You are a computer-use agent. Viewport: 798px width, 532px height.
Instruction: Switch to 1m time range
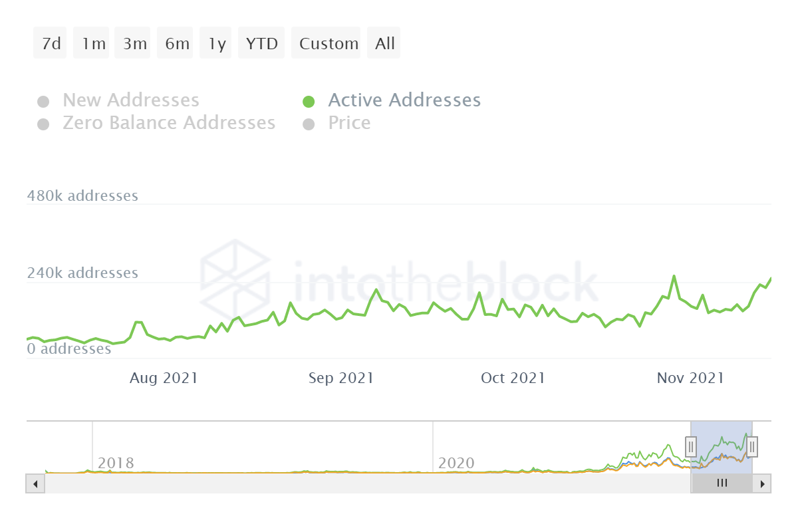click(x=92, y=44)
